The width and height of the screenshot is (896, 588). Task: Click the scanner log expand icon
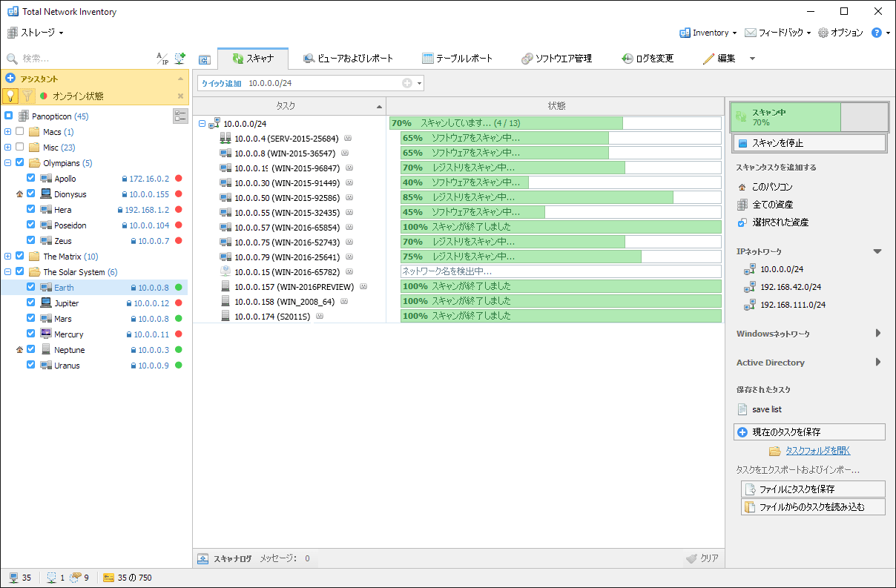pos(202,559)
